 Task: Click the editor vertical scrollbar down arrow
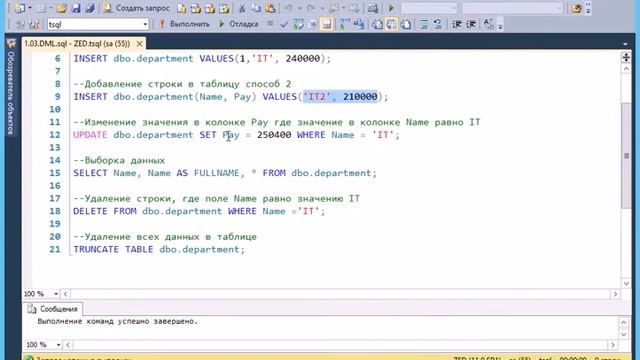pyautogui.click(x=626, y=283)
